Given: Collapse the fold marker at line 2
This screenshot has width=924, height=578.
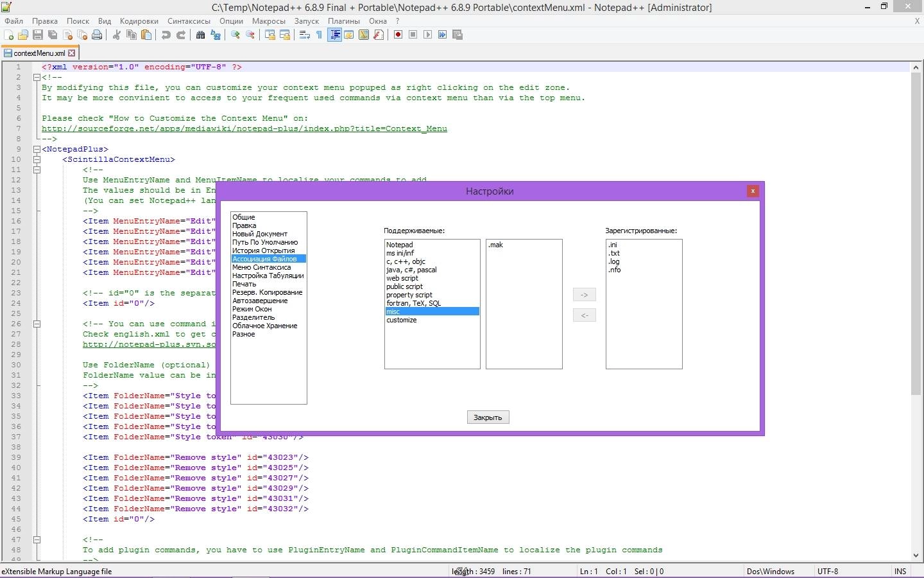Looking at the screenshot, I should click(37, 77).
